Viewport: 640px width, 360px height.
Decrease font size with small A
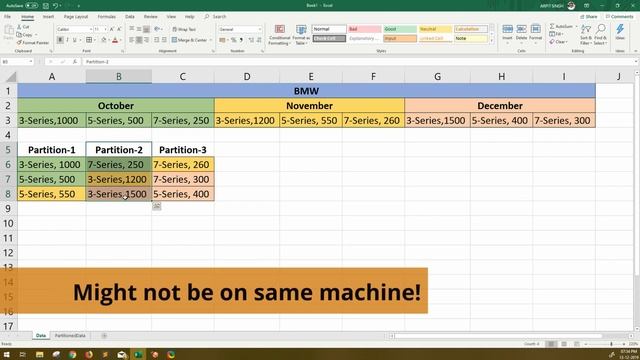(119, 29)
